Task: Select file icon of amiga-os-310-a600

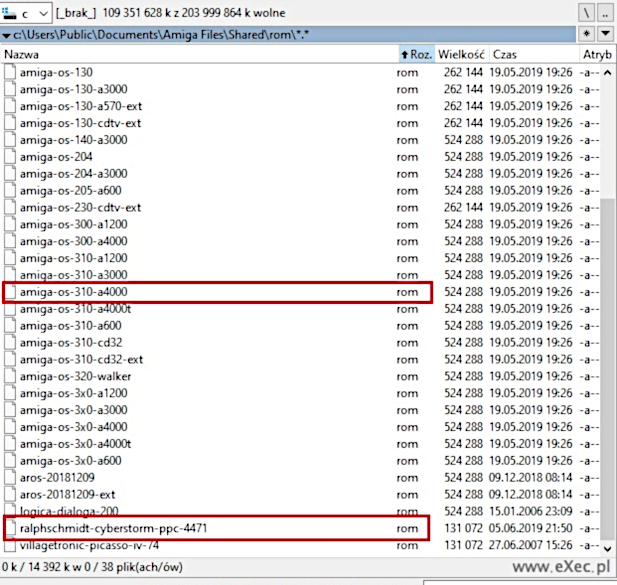Action: click(x=10, y=326)
